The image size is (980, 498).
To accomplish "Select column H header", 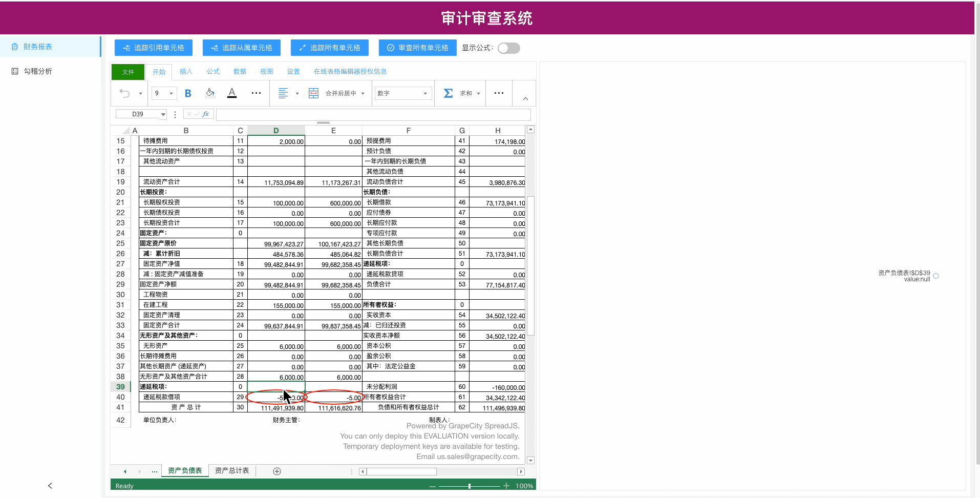I will tap(498, 131).
